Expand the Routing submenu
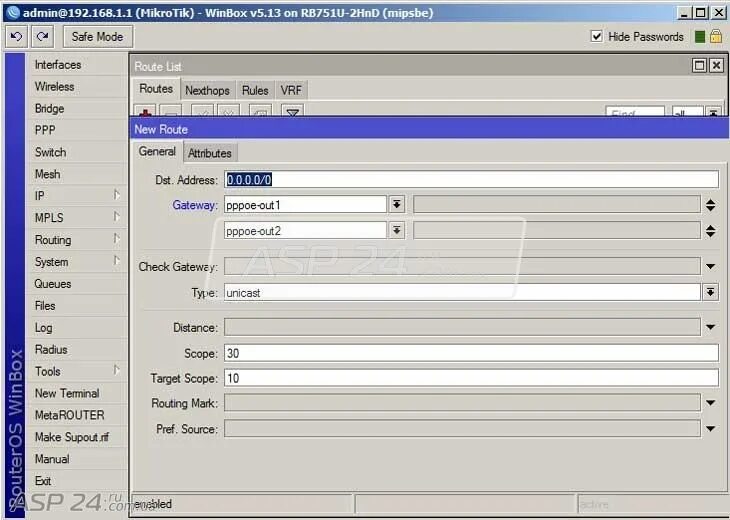Screen dimensions: 730x520 click(77, 240)
